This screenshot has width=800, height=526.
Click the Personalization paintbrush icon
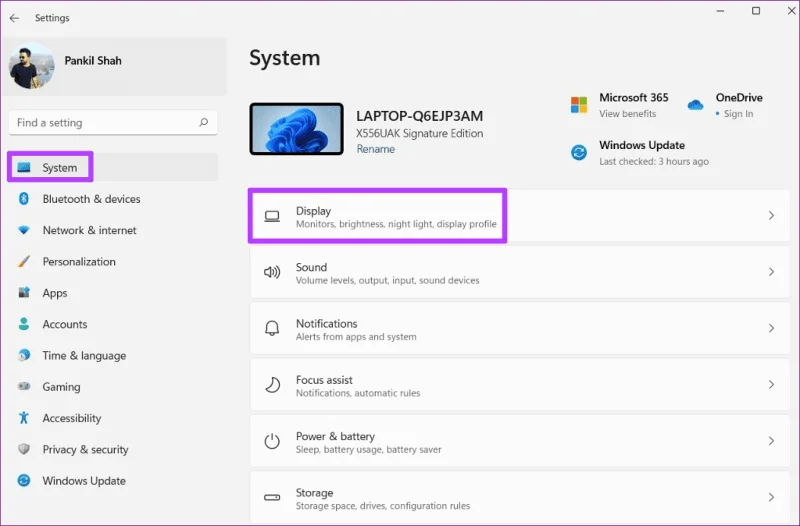23,261
